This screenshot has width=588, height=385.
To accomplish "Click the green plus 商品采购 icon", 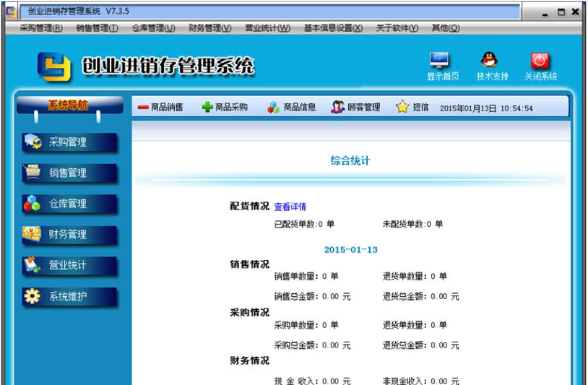I will (207, 107).
